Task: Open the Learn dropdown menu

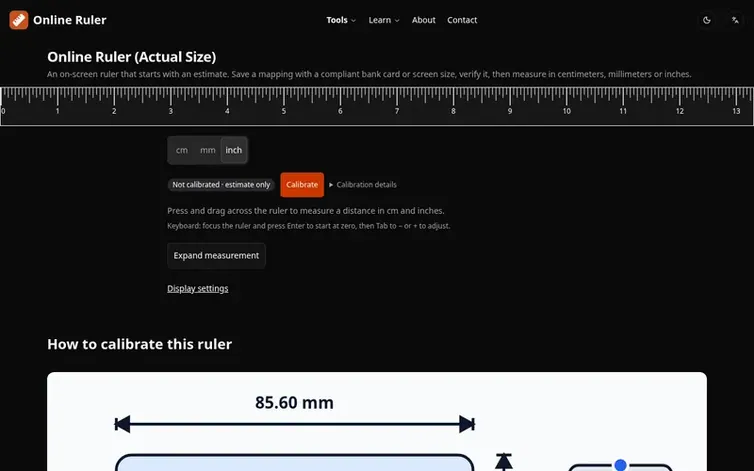Action: [384, 20]
